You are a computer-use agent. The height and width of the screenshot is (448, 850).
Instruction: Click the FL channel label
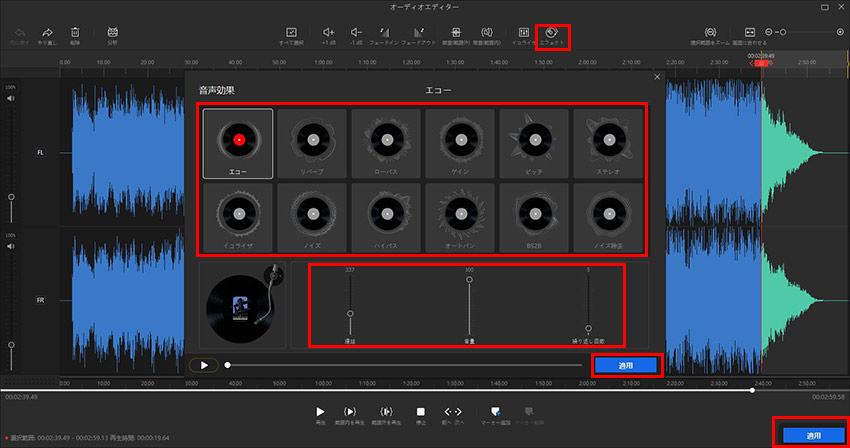[40, 152]
